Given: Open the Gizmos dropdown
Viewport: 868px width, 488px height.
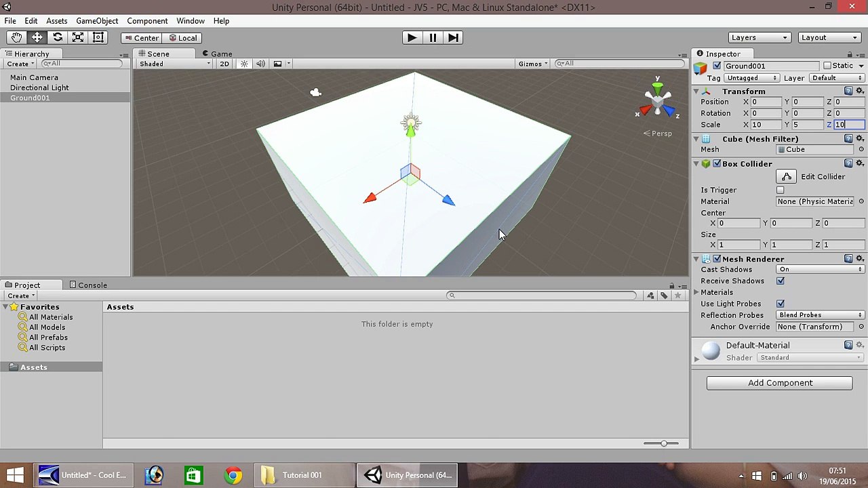Looking at the screenshot, I should coord(532,64).
